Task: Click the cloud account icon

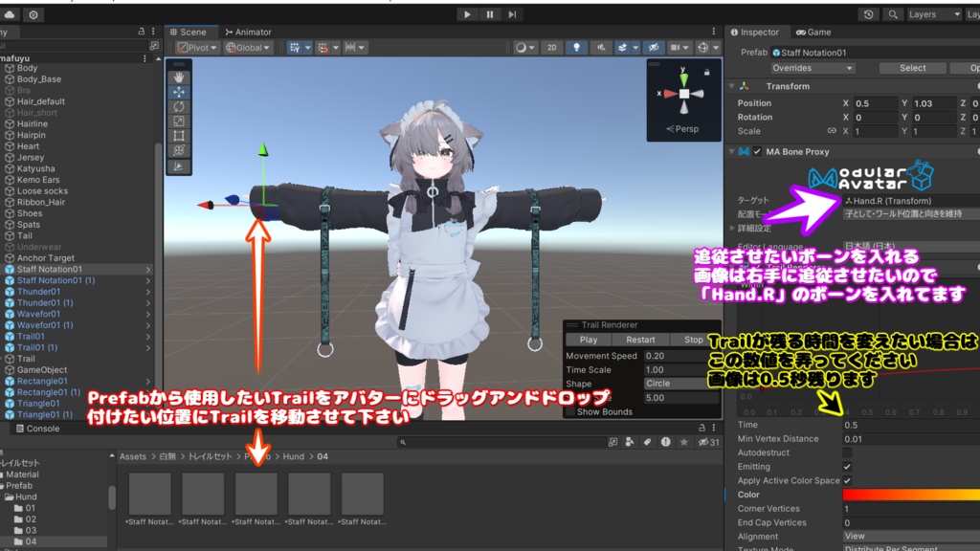Action: (x=10, y=14)
